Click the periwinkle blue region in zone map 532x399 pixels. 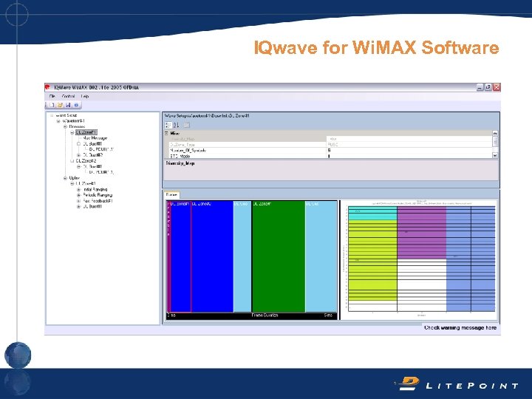point(471,259)
